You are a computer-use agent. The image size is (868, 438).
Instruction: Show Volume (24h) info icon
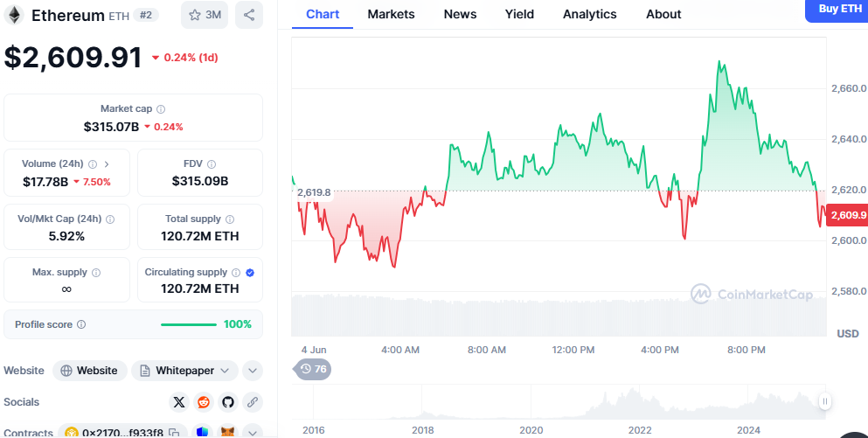93,163
